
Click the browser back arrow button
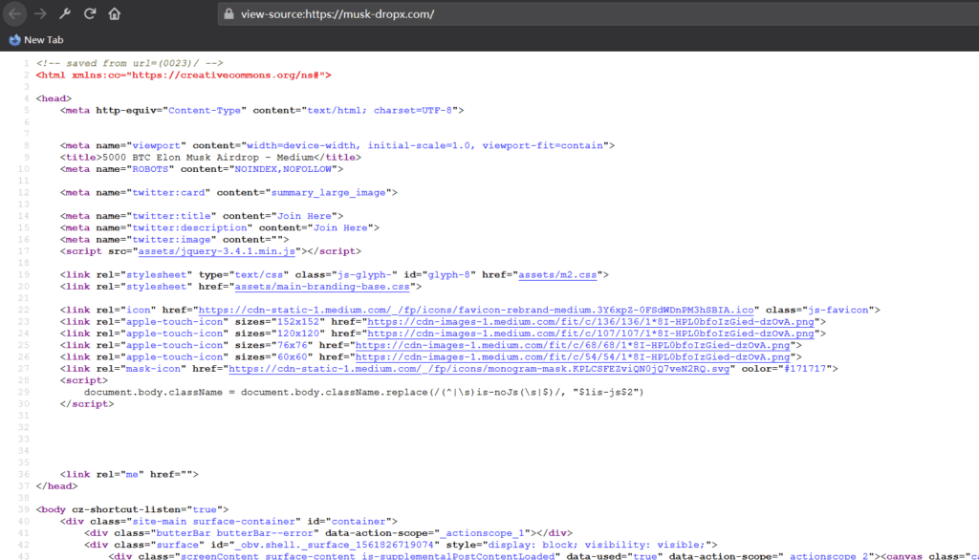click(15, 14)
